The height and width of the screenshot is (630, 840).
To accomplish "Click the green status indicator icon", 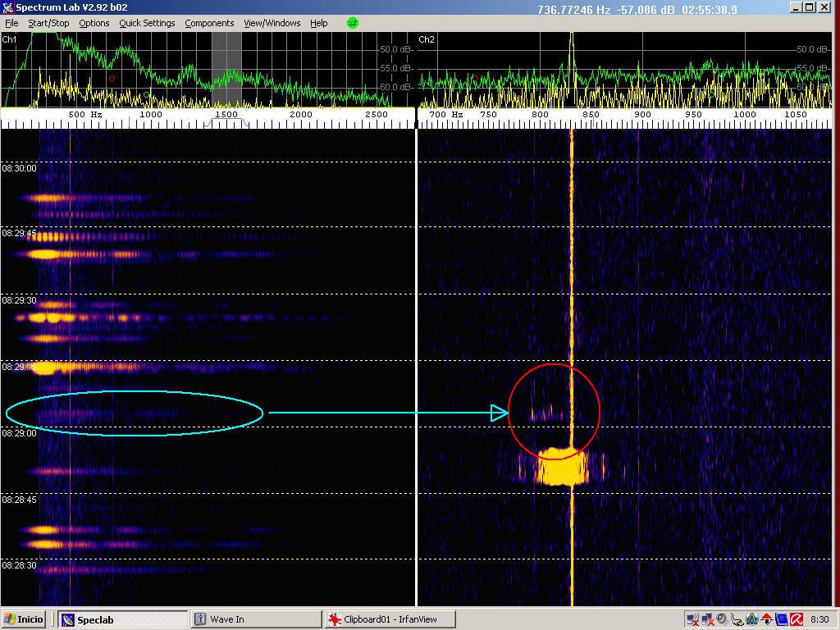I will (x=353, y=23).
